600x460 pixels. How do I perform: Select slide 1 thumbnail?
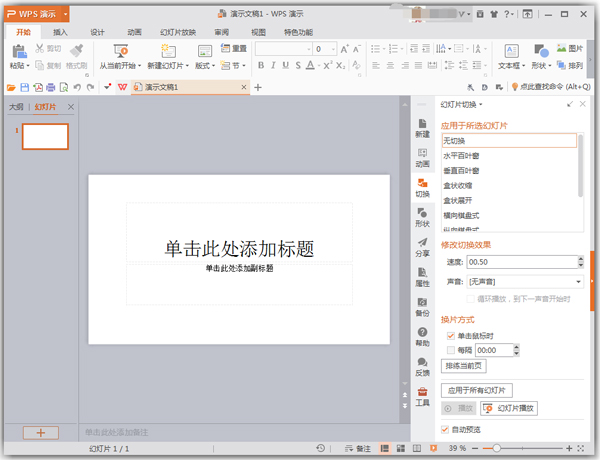coord(45,136)
